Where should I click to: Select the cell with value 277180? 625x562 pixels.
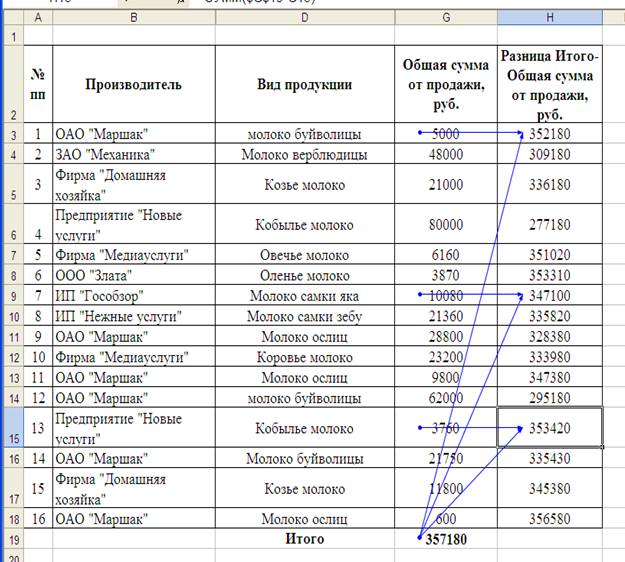pyautogui.click(x=549, y=225)
